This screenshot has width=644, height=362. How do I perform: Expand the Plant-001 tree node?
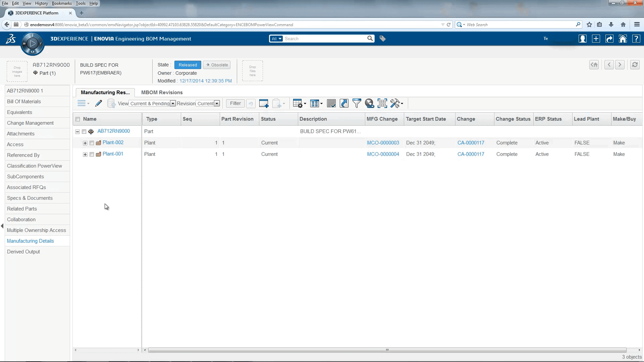point(85,155)
